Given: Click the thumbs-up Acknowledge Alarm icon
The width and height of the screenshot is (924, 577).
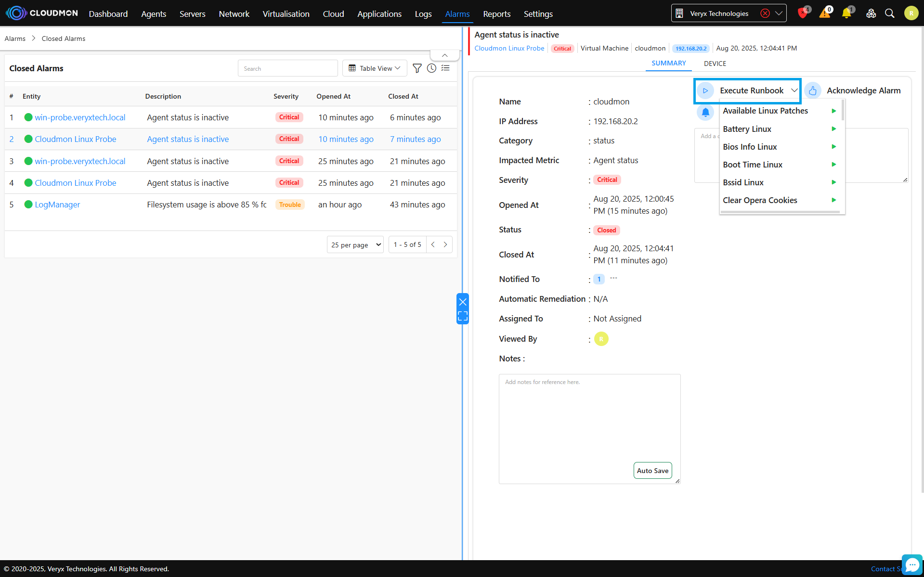Looking at the screenshot, I should click(813, 90).
